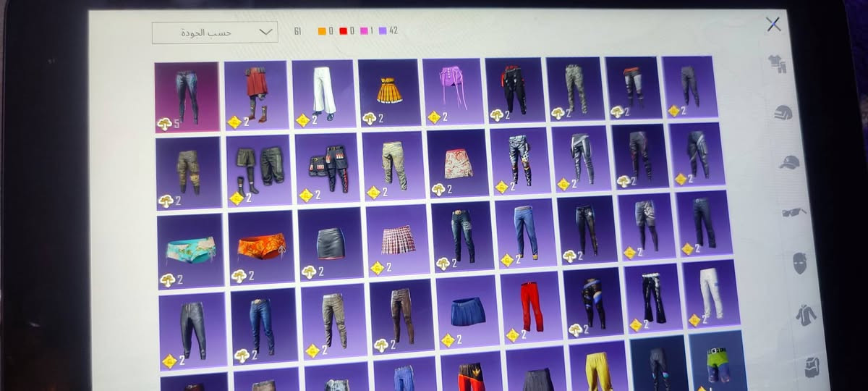Open the jacket category icon

click(806, 314)
